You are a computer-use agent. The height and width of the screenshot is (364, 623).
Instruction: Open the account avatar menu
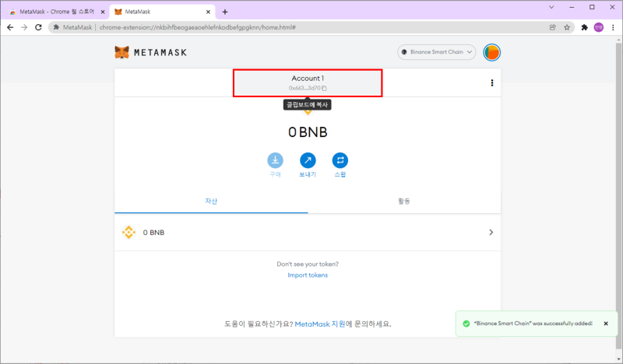click(491, 52)
